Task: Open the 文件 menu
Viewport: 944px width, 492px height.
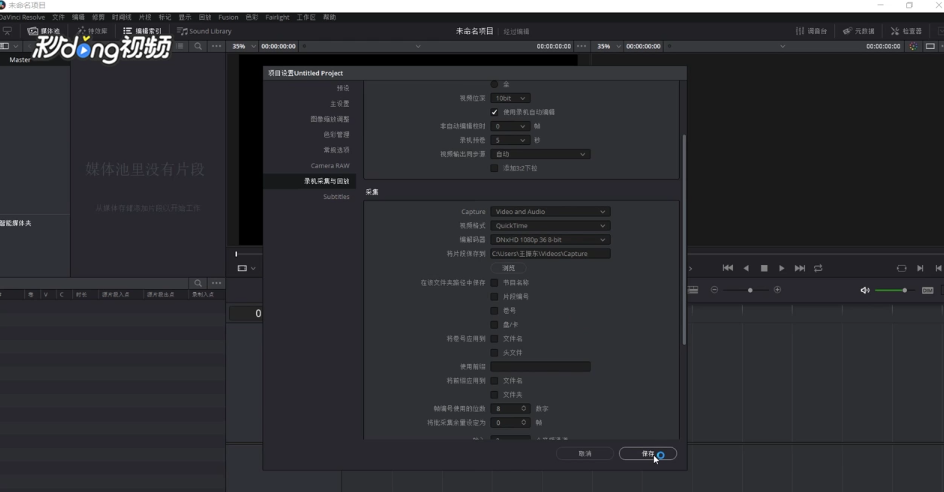Action: [58, 17]
